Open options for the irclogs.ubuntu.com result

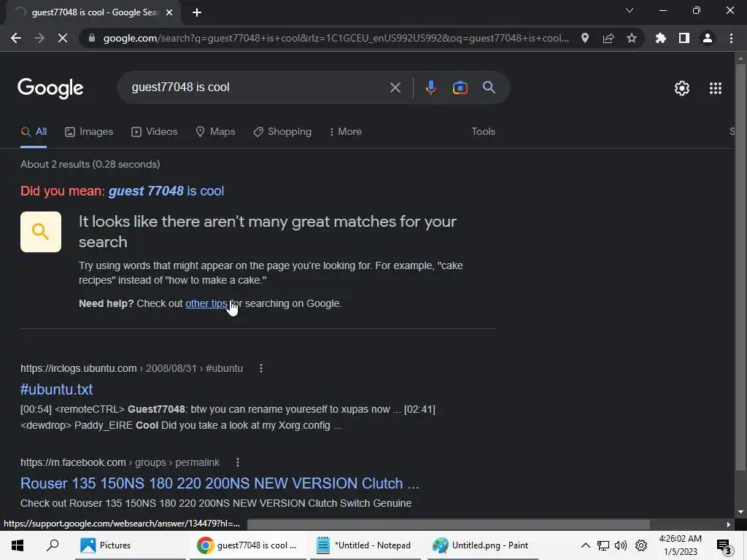tap(261, 368)
